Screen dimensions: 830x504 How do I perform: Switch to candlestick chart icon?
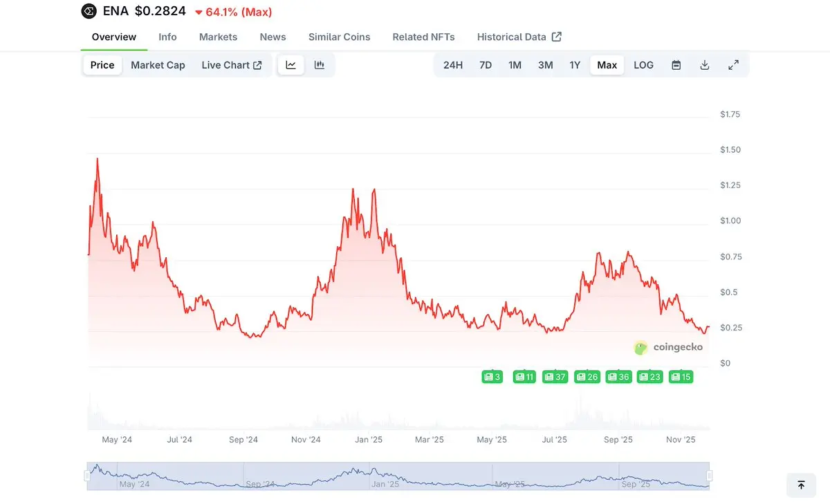tap(320, 65)
